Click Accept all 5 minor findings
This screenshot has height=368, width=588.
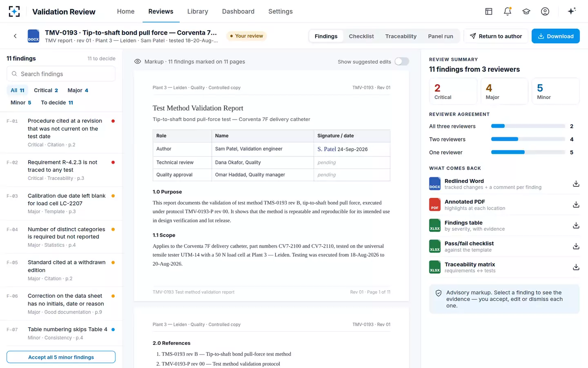61,357
